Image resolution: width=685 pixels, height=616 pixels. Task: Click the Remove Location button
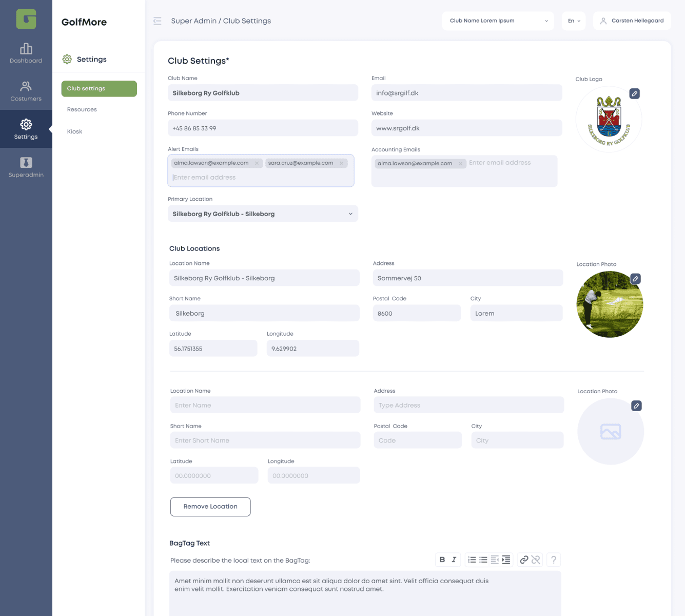[x=210, y=507]
